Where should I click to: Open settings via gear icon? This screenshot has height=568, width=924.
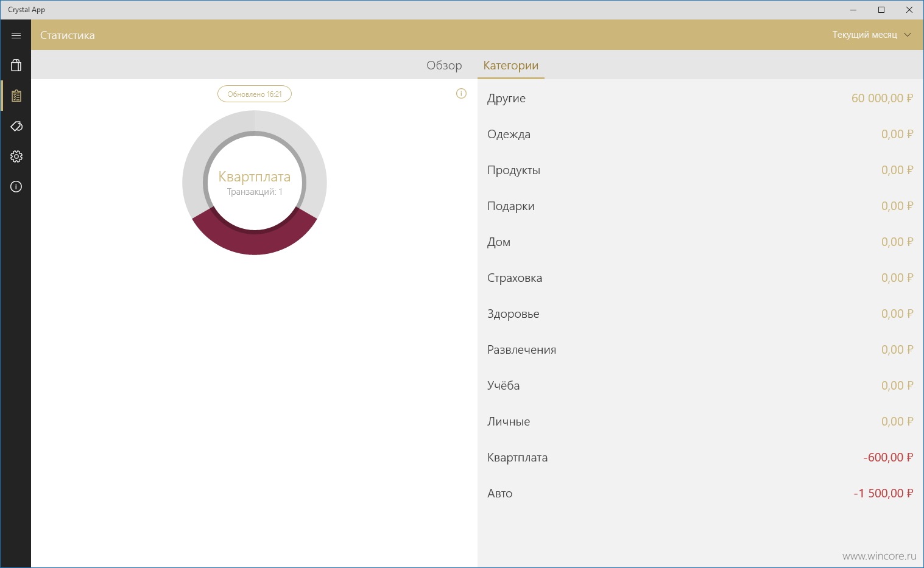click(x=16, y=156)
